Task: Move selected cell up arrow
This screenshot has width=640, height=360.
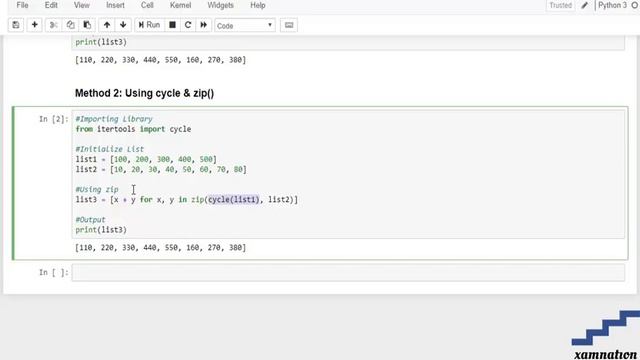Action: pyautogui.click(x=107, y=25)
